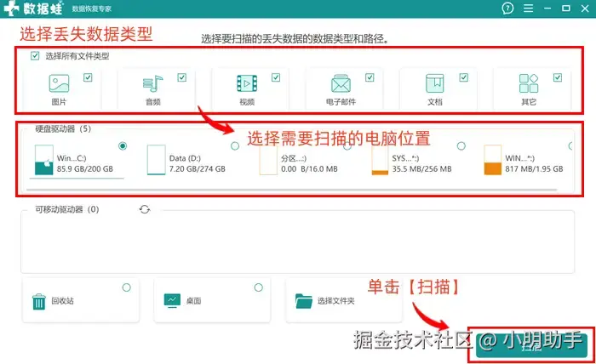Click the SYS 256 MB drive icon
The width and height of the screenshot is (596, 364).
pyautogui.click(x=380, y=160)
